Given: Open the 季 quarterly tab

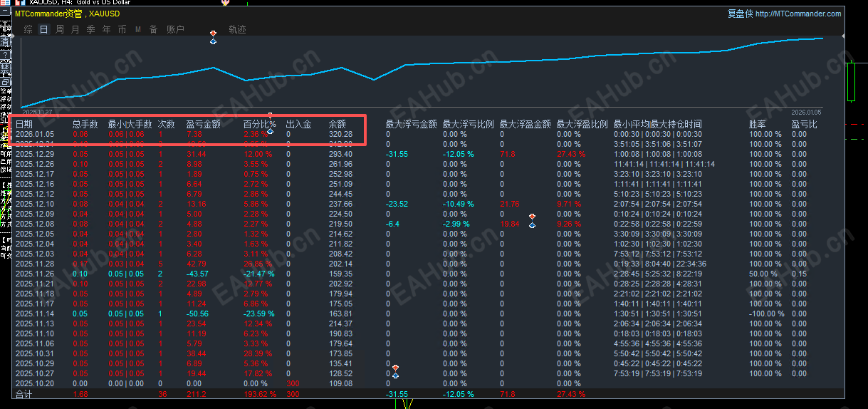Looking at the screenshot, I should (x=91, y=29).
